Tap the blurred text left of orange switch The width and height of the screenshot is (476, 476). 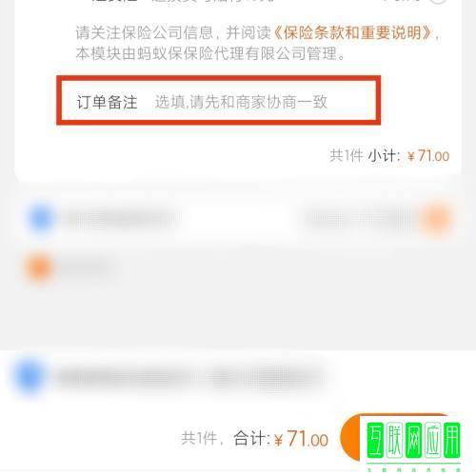click(360, 219)
